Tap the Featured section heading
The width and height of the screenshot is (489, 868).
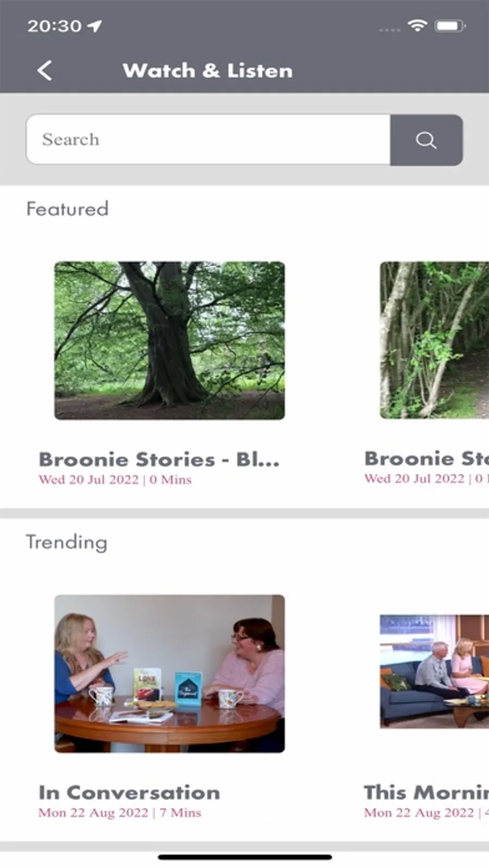(x=67, y=209)
